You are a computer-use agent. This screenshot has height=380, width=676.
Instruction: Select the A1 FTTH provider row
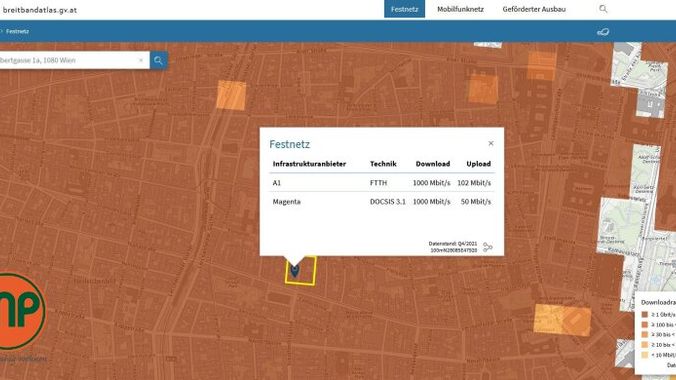point(382,183)
